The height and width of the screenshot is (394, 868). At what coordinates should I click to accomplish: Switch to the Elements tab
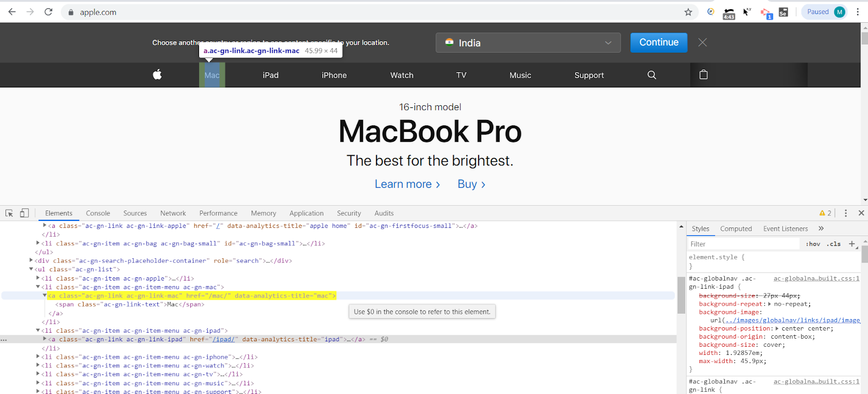[59, 213]
